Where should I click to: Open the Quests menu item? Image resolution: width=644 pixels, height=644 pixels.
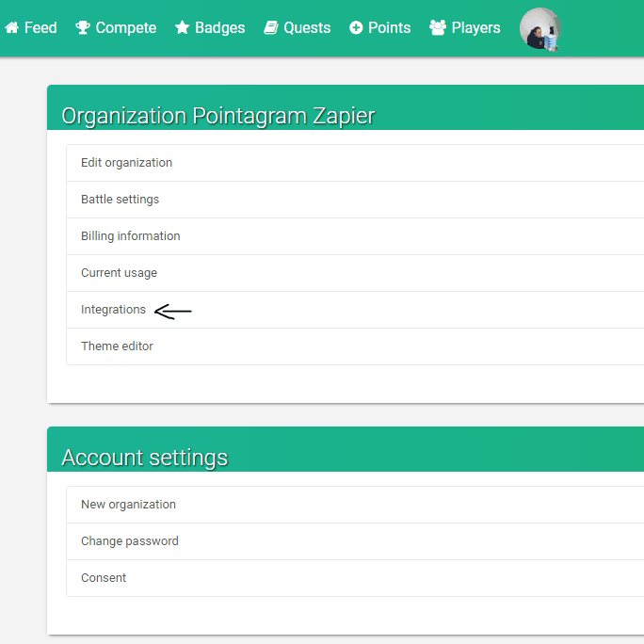(x=297, y=27)
